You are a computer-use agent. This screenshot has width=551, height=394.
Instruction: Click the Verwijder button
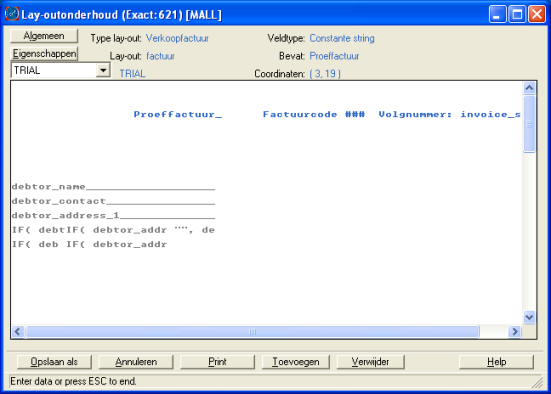(x=370, y=362)
